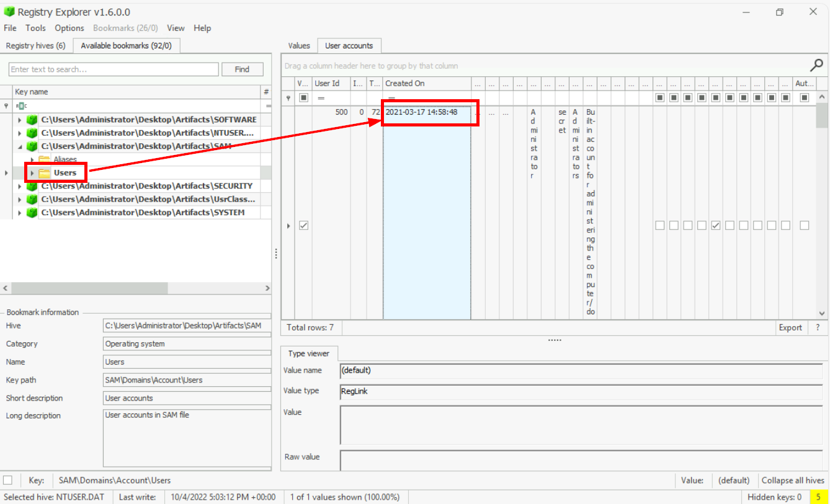Screen dimensions: 830x504
Task: Click the Users folder icon
Action: (x=45, y=173)
